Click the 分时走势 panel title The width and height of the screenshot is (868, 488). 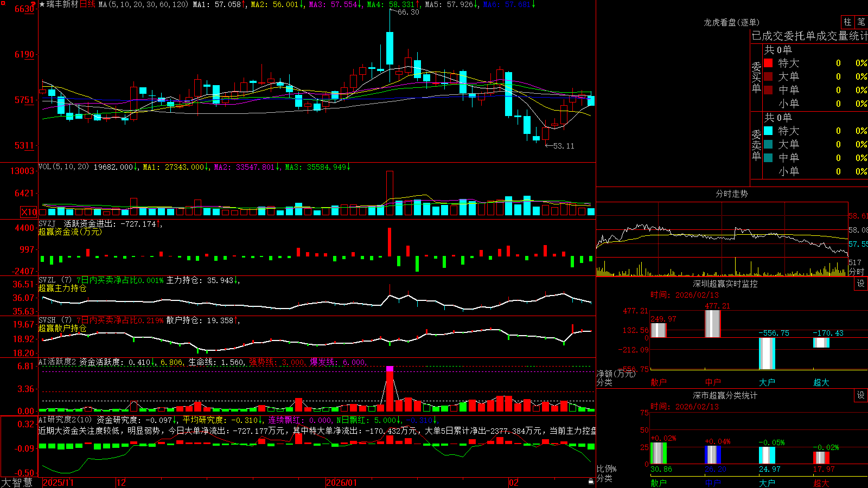731,194
